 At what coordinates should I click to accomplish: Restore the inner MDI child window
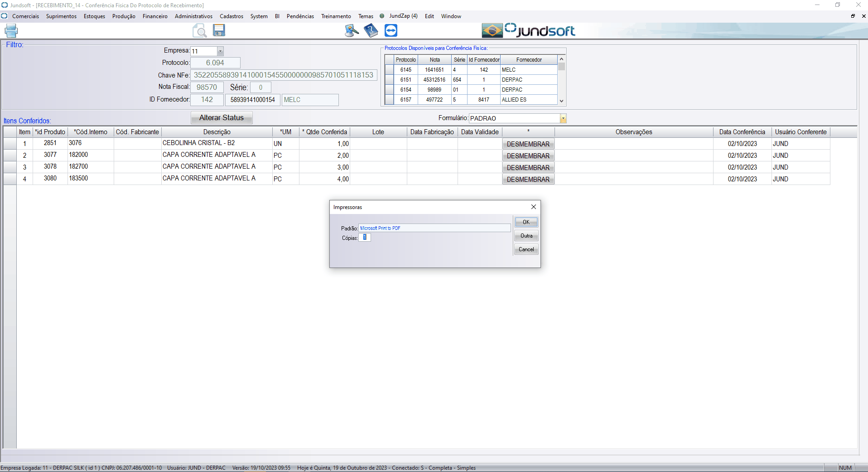(x=853, y=16)
